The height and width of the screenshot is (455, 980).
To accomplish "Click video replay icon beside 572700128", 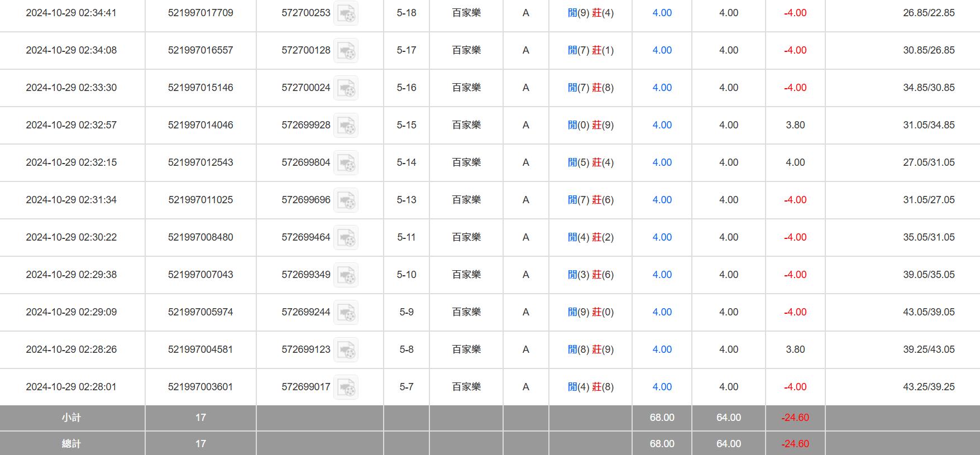I will (346, 51).
